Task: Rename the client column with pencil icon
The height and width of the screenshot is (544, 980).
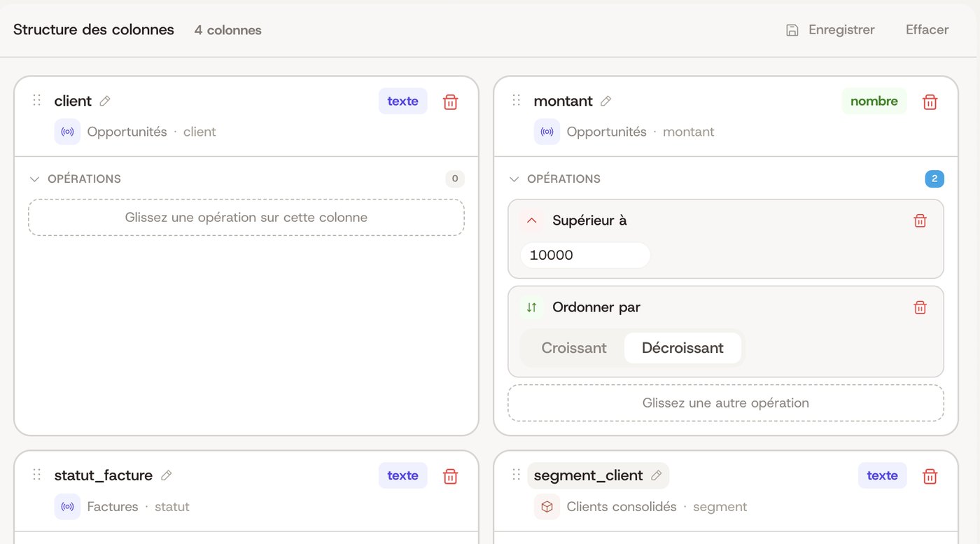Action: [105, 101]
